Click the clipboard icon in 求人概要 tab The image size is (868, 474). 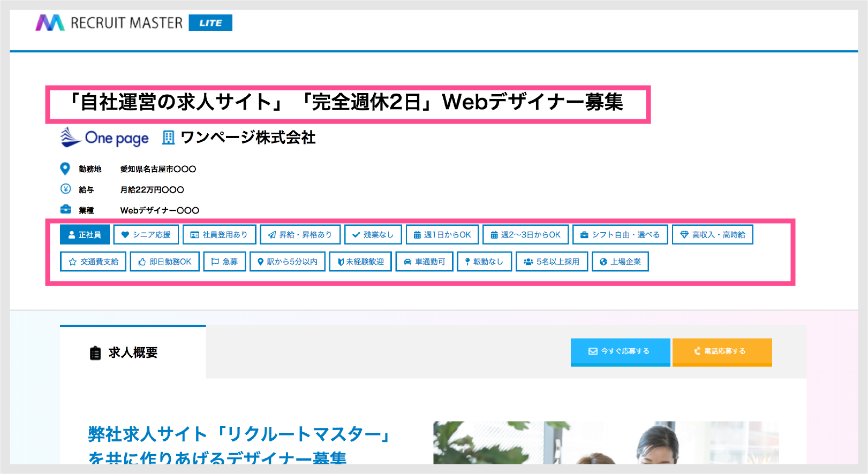click(95, 353)
